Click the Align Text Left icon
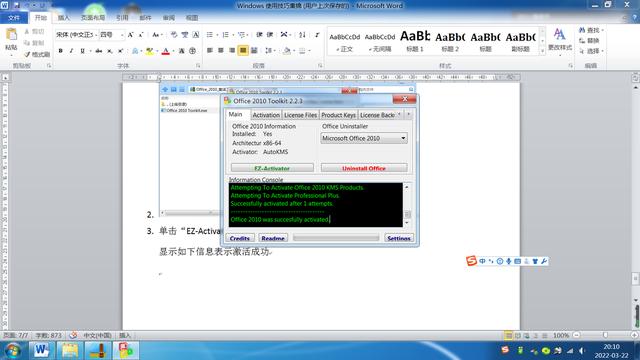 coord(210,51)
